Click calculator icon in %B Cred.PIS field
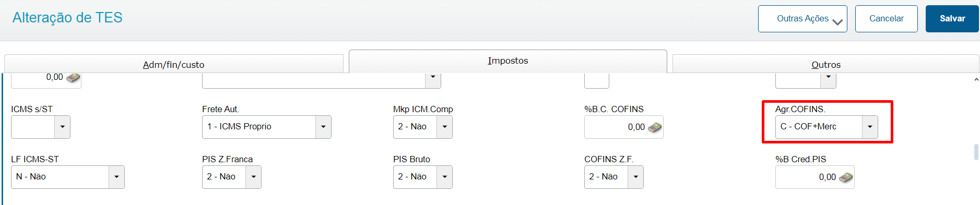The width and height of the screenshot is (980, 205). point(846,177)
